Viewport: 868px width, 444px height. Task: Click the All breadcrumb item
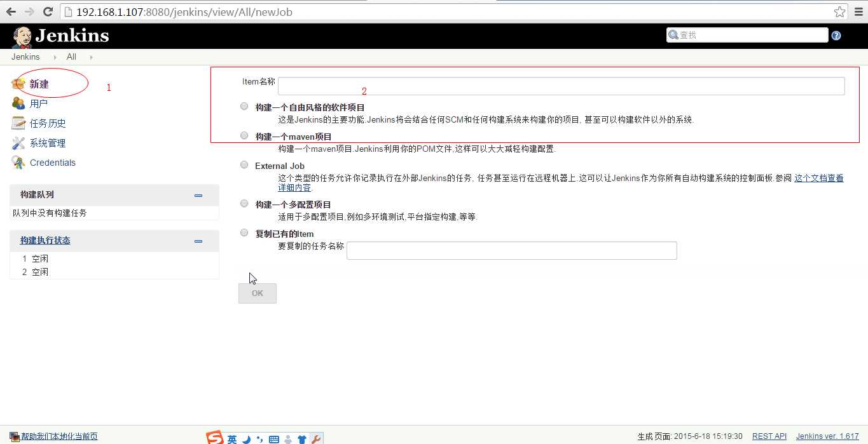(71, 57)
